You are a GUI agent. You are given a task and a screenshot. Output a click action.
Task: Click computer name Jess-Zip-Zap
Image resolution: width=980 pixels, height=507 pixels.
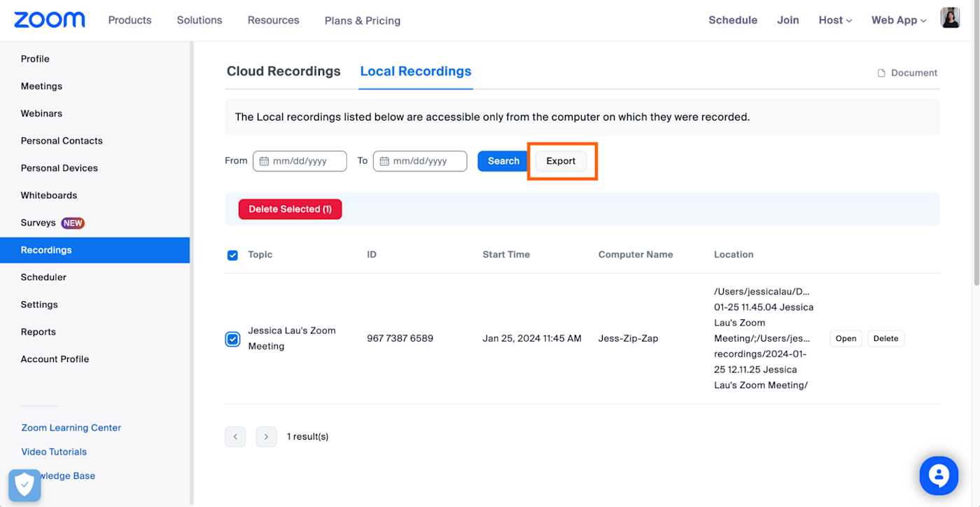(x=628, y=338)
